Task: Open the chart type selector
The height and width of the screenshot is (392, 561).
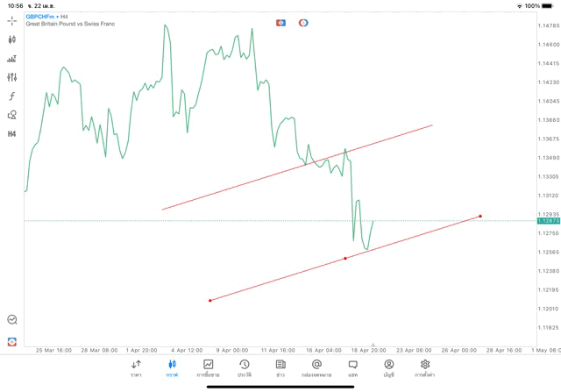Action: pos(12,39)
